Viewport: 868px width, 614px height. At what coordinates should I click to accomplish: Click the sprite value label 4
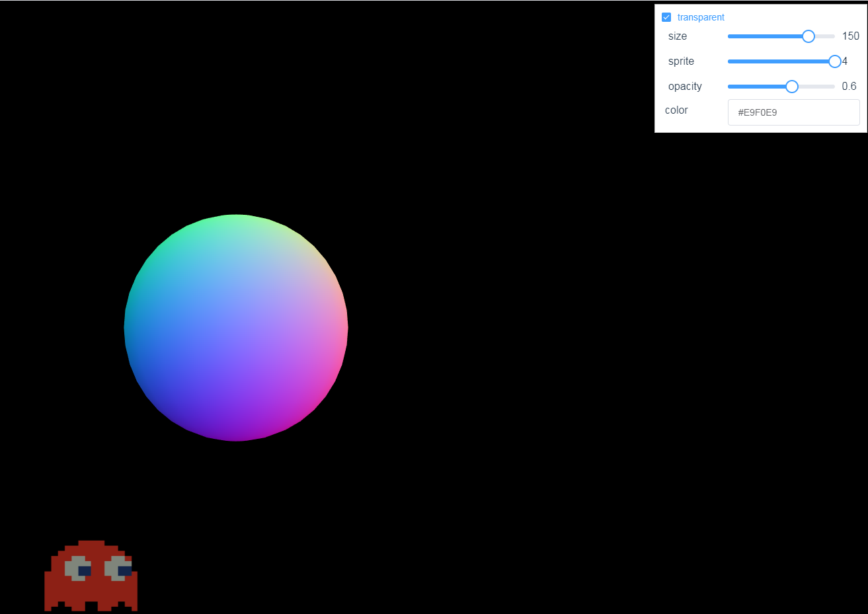coord(844,61)
